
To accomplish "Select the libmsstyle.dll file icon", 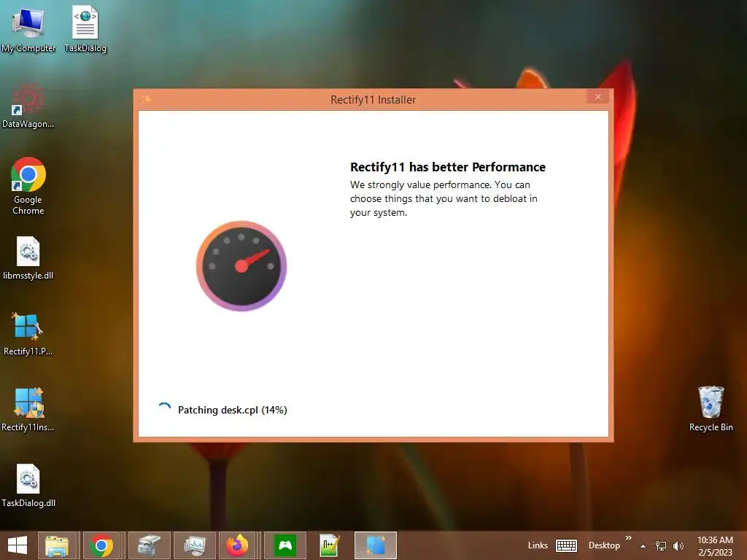I will coord(28,258).
